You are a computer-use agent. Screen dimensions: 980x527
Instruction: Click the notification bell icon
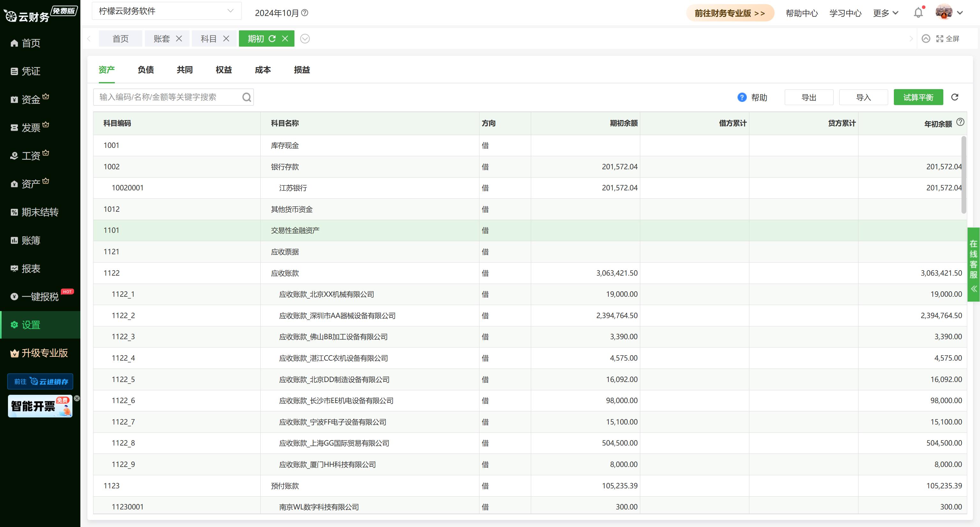pos(918,12)
